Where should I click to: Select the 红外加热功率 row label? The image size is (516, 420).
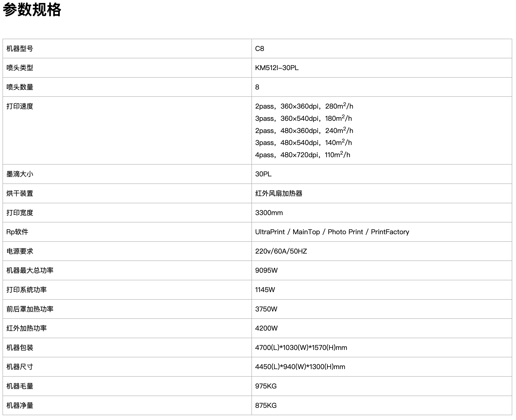26,328
